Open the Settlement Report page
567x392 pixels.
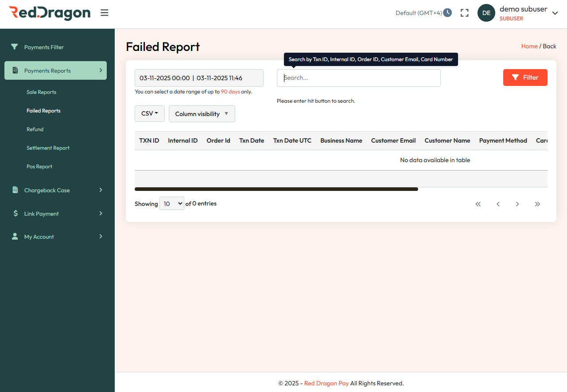47,148
